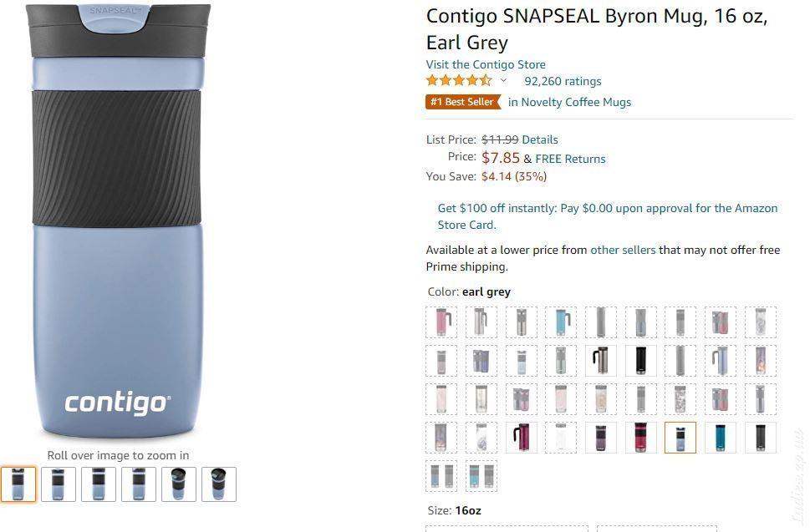Select the solid black mug color swatch

click(x=640, y=360)
